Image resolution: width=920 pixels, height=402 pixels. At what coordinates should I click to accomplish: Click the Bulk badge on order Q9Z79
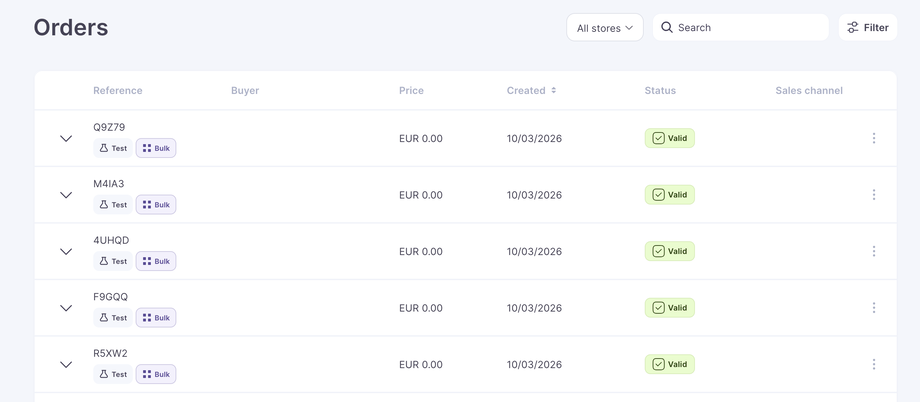[x=156, y=148]
